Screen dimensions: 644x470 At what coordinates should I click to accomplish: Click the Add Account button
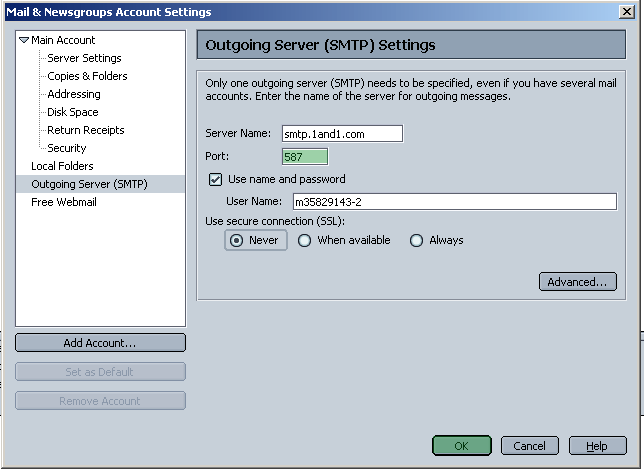(100, 343)
